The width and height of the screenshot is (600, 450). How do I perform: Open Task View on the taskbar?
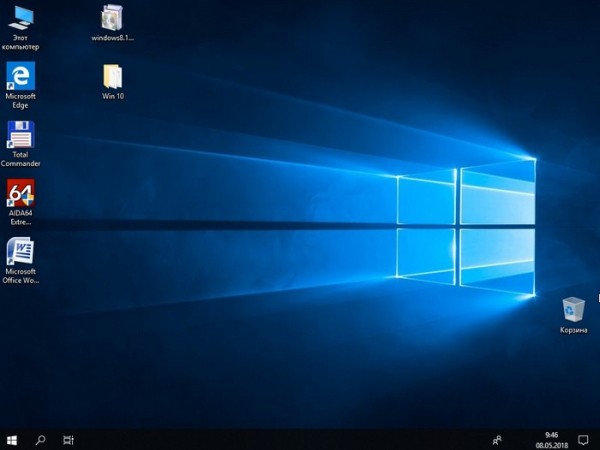point(68,440)
